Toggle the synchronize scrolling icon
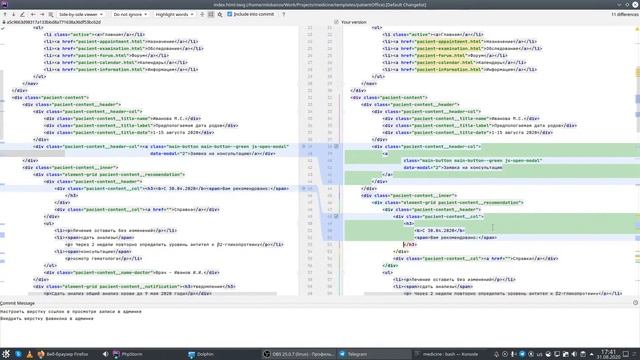 pos(211,14)
